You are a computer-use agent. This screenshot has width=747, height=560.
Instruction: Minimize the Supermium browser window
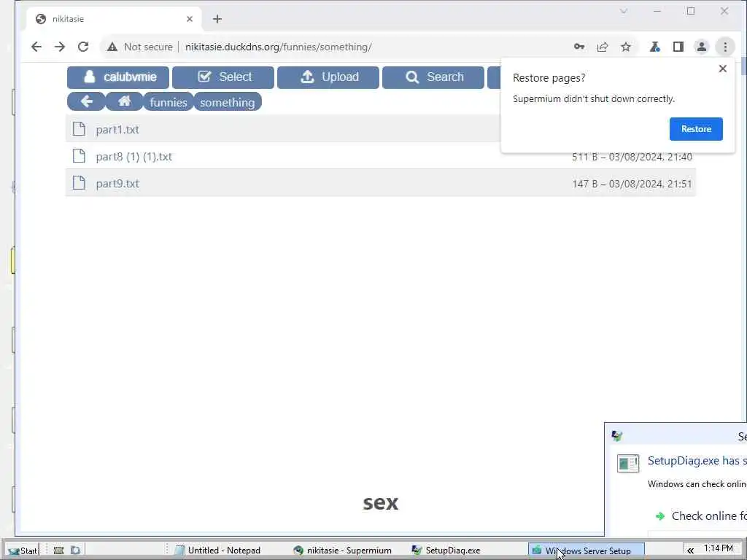point(657,11)
